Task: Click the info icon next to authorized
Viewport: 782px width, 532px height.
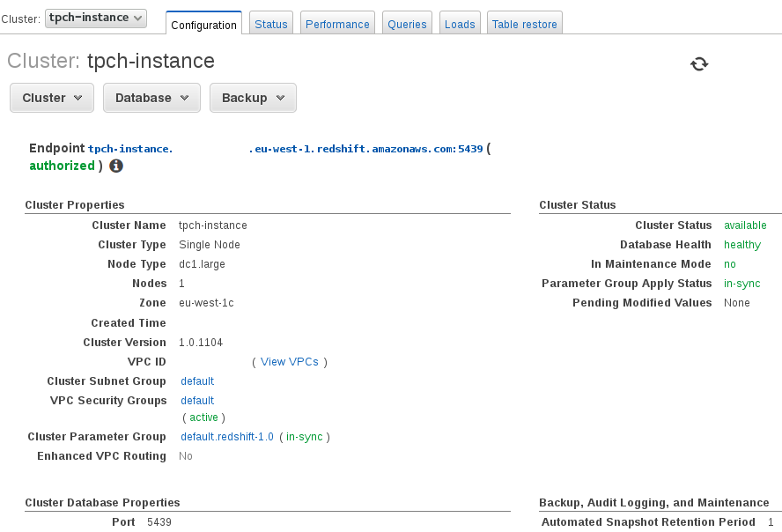Action: click(x=116, y=166)
